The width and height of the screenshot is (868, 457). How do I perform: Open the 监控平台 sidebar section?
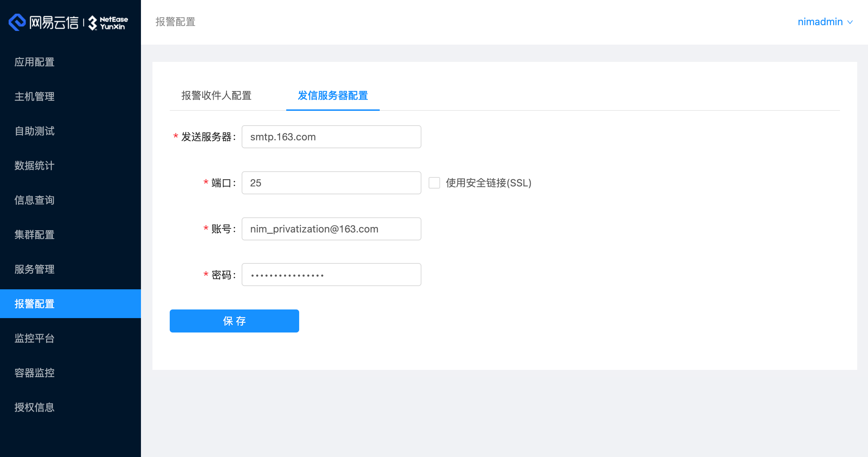click(x=35, y=338)
